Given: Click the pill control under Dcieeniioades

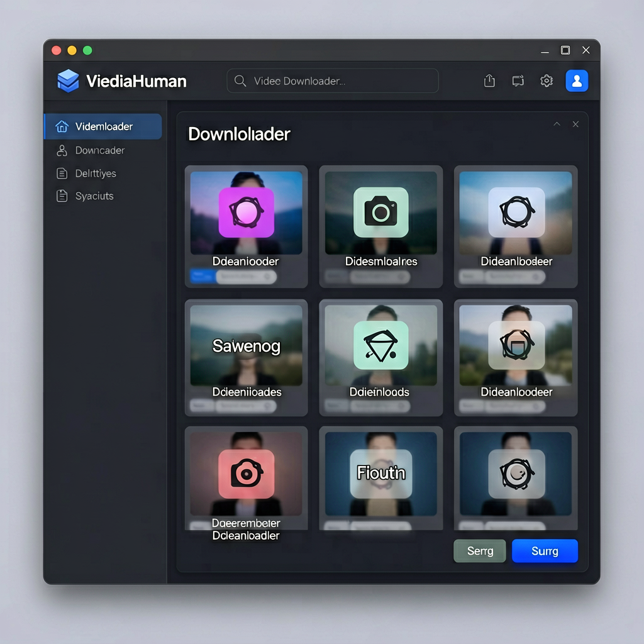Looking at the screenshot, I should tap(246, 406).
